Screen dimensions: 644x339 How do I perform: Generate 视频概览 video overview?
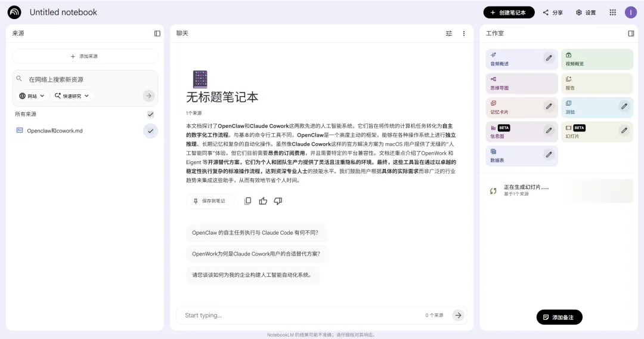point(597,59)
